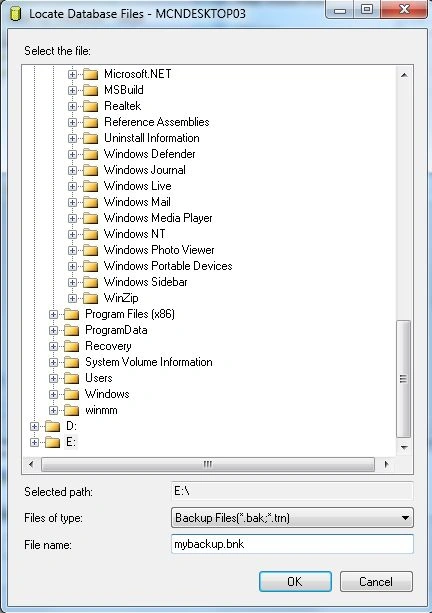
Task: Expand the Program Files (x86) node
Action: pyautogui.click(x=54, y=315)
